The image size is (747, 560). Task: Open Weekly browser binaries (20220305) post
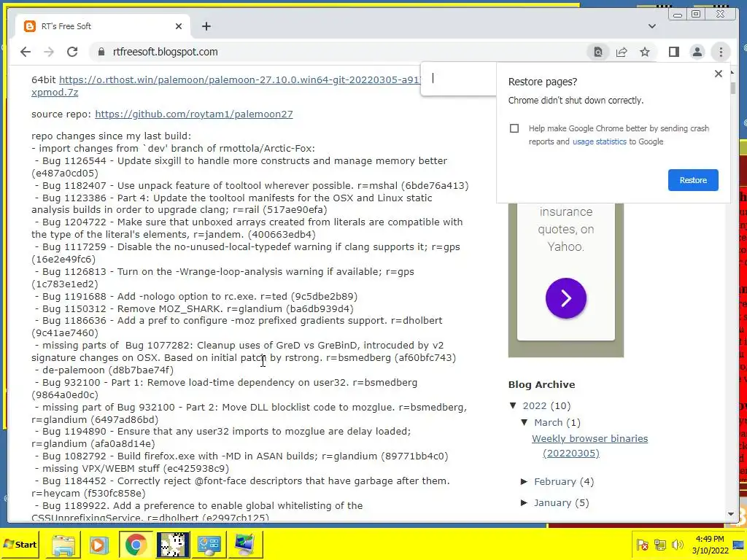(589, 446)
